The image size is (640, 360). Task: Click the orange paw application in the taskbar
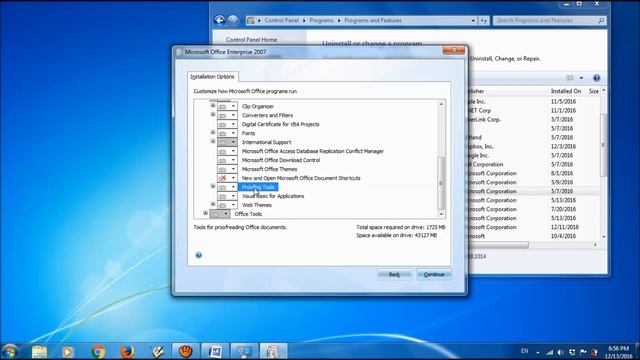(186, 351)
